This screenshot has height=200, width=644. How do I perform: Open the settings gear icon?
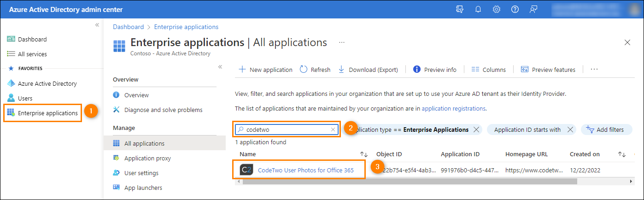click(496, 9)
